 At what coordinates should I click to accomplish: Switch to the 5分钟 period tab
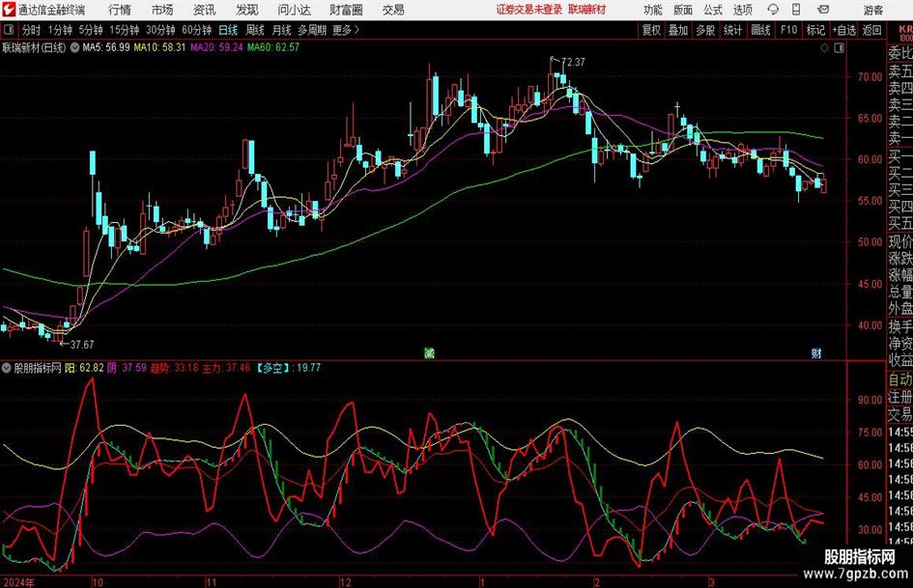(x=90, y=30)
